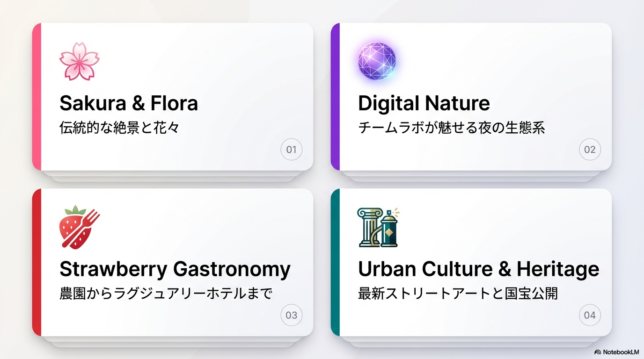Click the purple glowing sphere icon

(x=377, y=61)
